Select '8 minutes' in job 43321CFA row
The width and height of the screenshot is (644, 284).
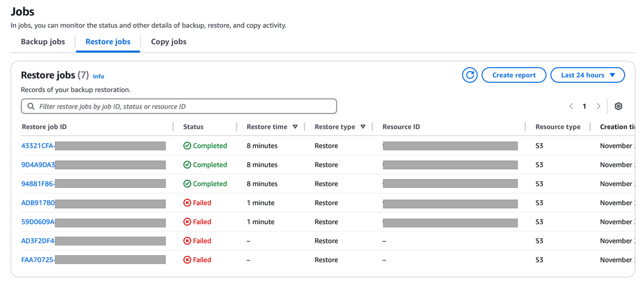(x=262, y=146)
